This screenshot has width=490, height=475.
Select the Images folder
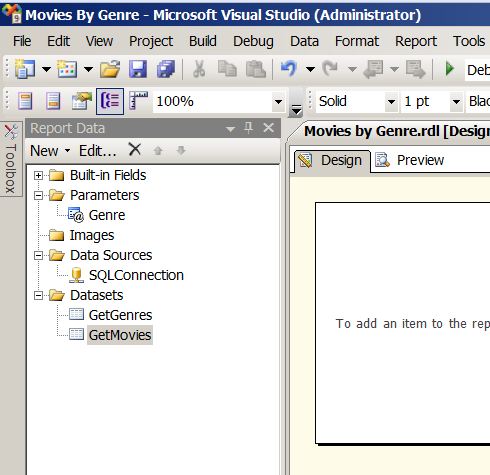tap(92, 235)
